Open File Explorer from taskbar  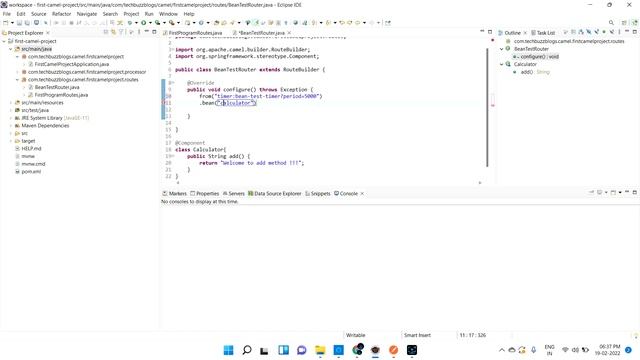point(320,350)
